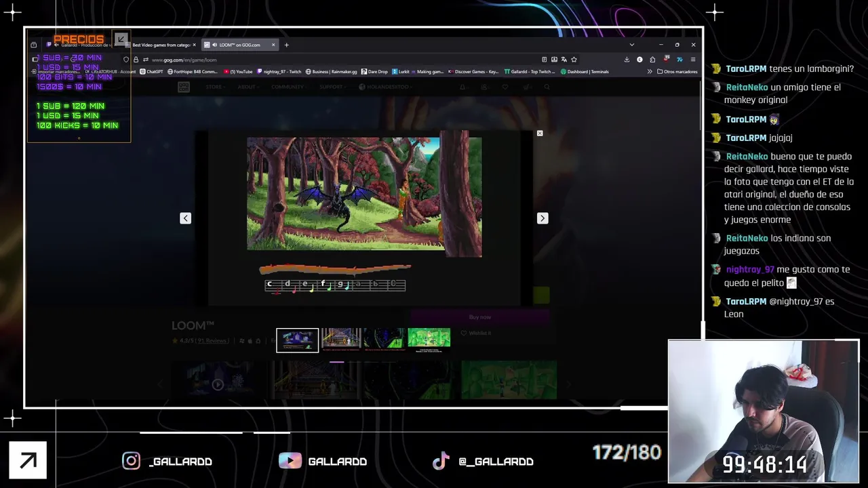This screenshot has height=488, width=868.
Task: Open the 7TV extension icon
Action: [679, 60]
